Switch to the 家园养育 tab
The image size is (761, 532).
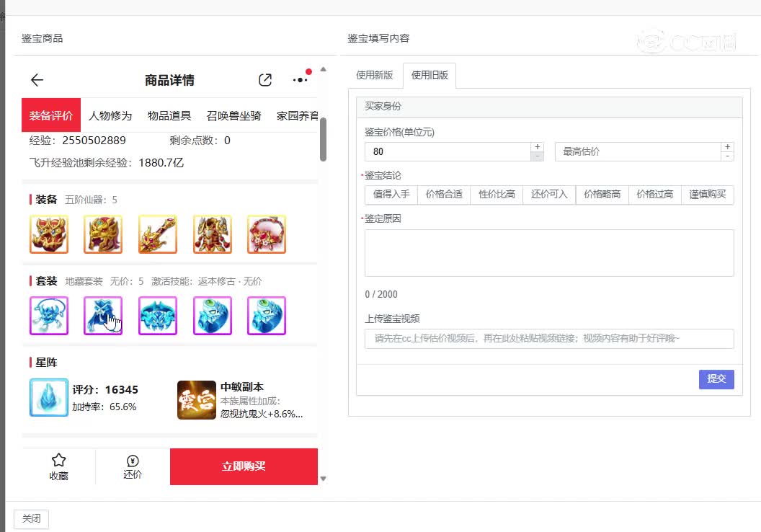click(x=297, y=115)
